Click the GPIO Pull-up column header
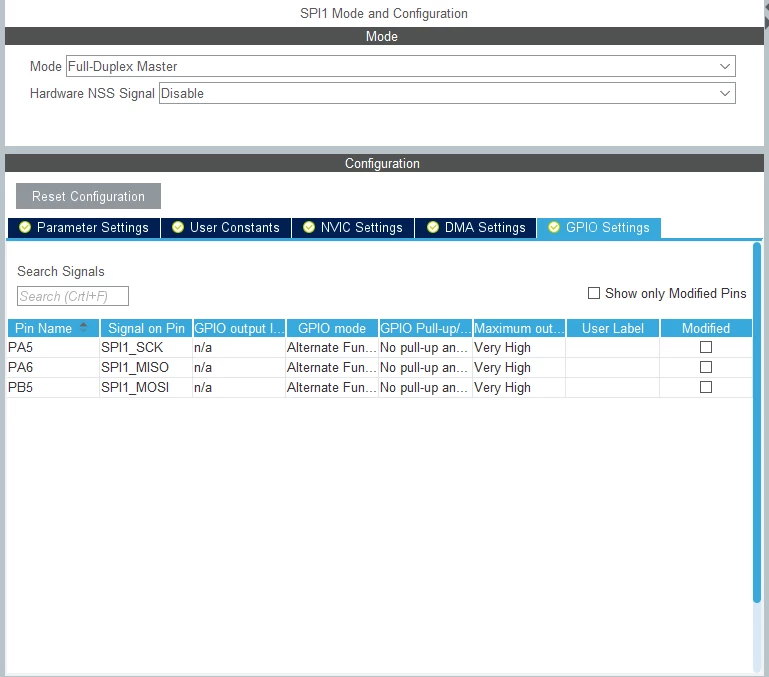The image size is (769, 677). (425, 328)
